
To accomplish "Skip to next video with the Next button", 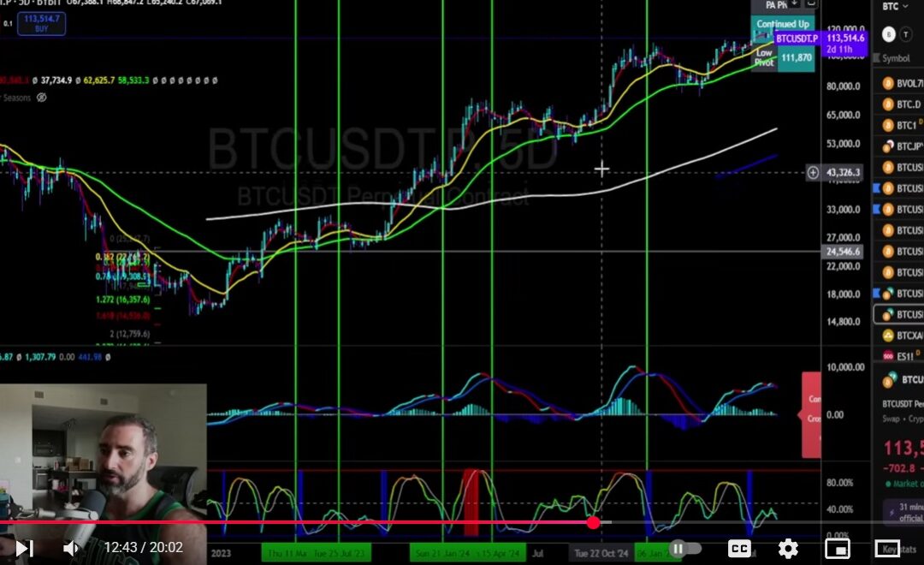I will (x=24, y=549).
